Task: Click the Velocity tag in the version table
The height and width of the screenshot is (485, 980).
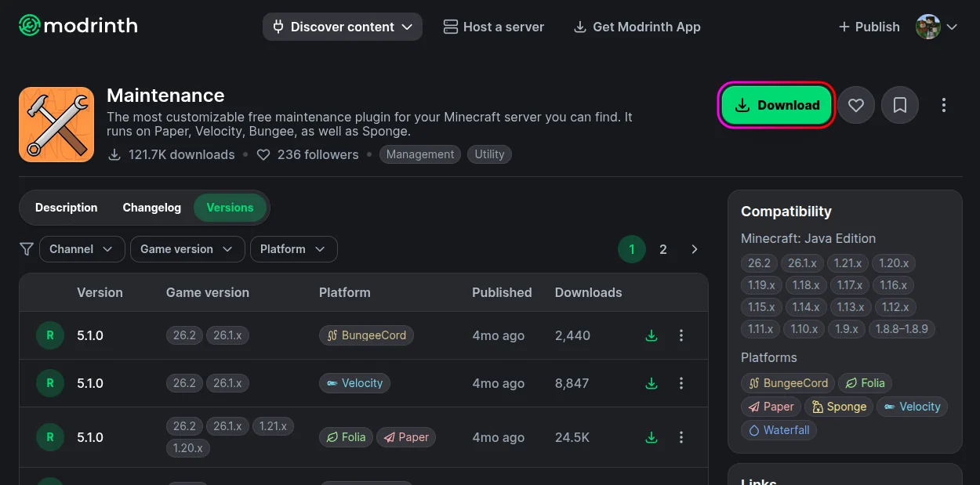Action: [x=354, y=383]
